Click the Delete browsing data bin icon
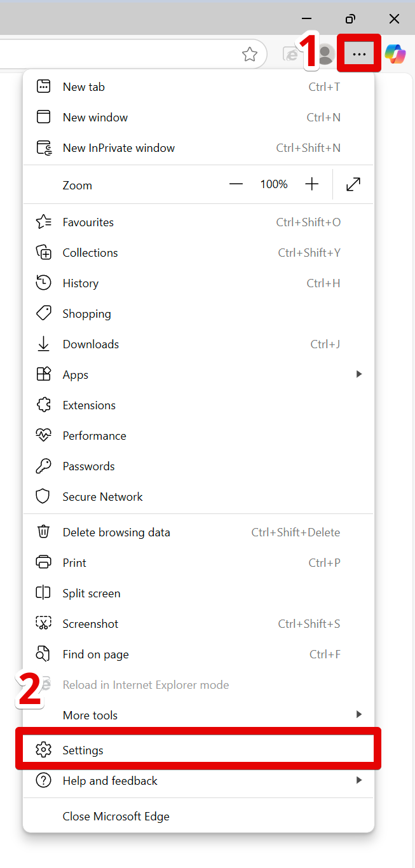 point(43,532)
